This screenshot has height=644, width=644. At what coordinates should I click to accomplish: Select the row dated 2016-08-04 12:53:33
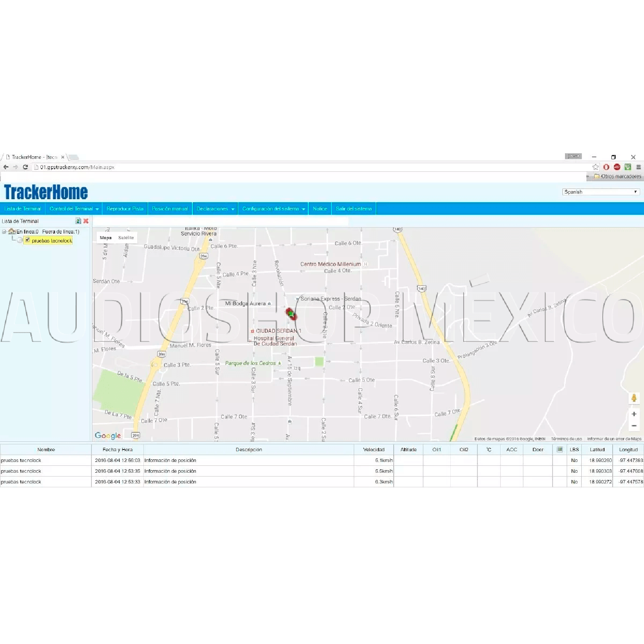[322, 482]
